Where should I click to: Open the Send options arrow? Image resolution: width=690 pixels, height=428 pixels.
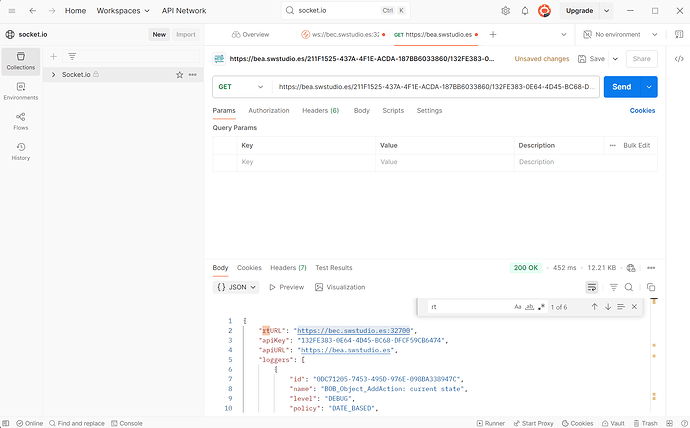coord(649,87)
